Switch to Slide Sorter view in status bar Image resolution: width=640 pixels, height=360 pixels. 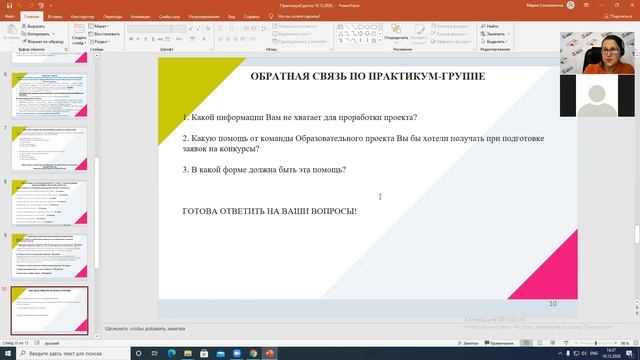(540, 343)
